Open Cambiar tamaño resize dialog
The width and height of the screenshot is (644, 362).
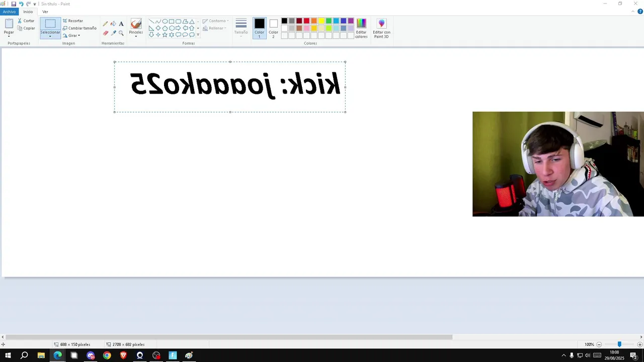click(x=79, y=28)
